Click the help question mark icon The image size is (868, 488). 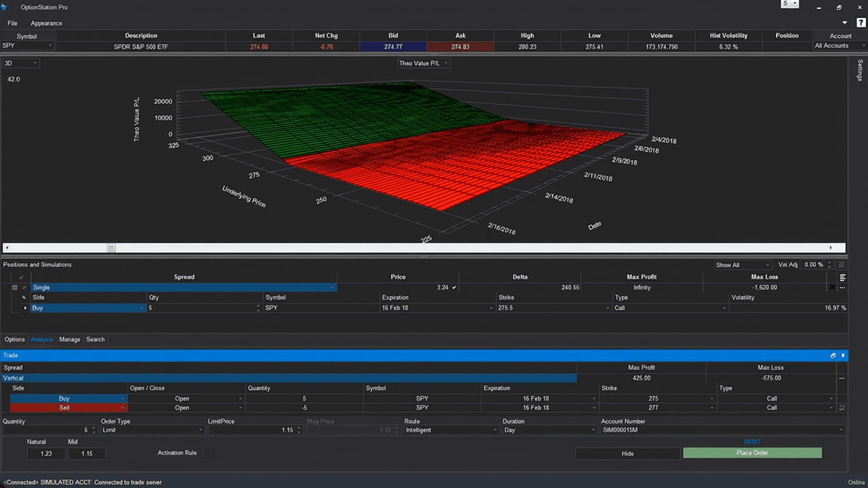tap(861, 23)
